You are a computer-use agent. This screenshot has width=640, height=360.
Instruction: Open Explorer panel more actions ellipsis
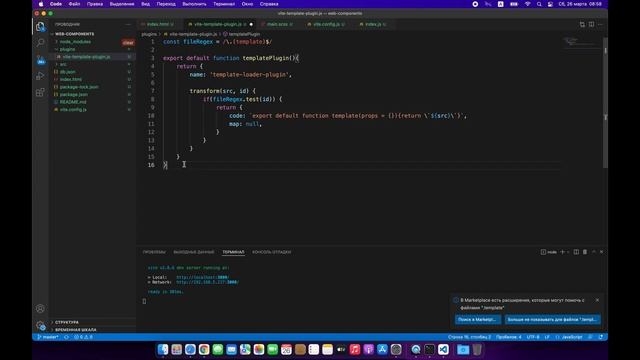click(x=128, y=24)
